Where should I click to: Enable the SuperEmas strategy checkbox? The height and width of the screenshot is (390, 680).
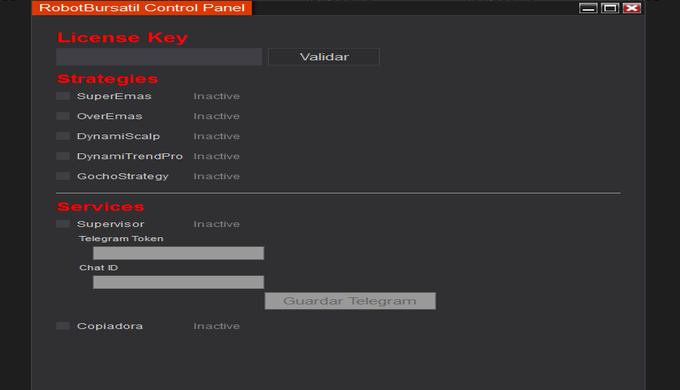[63, 96]
